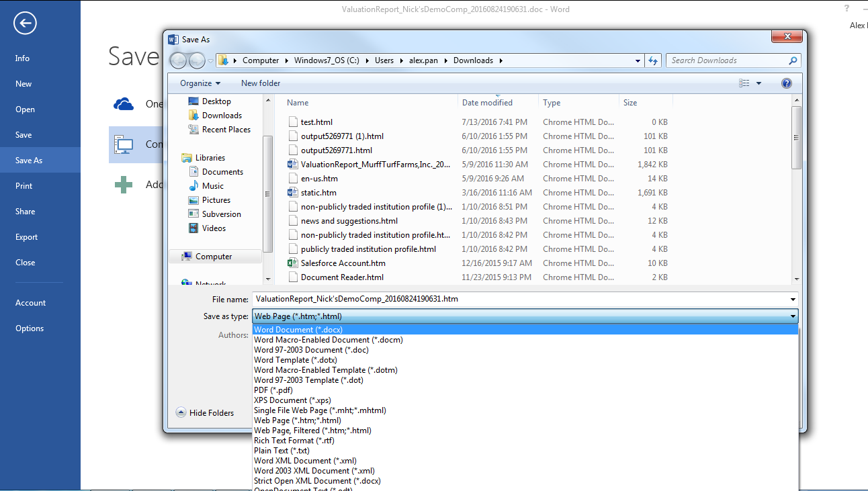Open Print in backstage menu

tap(40, 186)
